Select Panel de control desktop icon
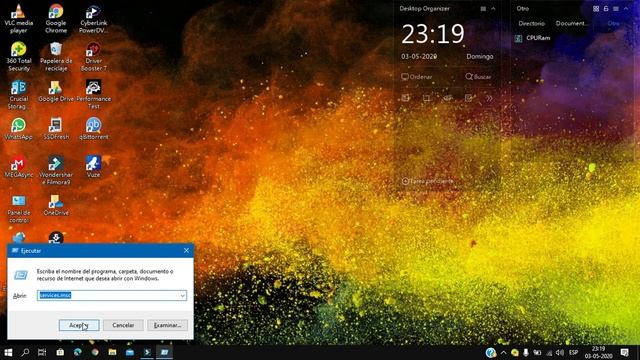Image resolution: width=640 pixels, height=360 pixels. point(18,209)
